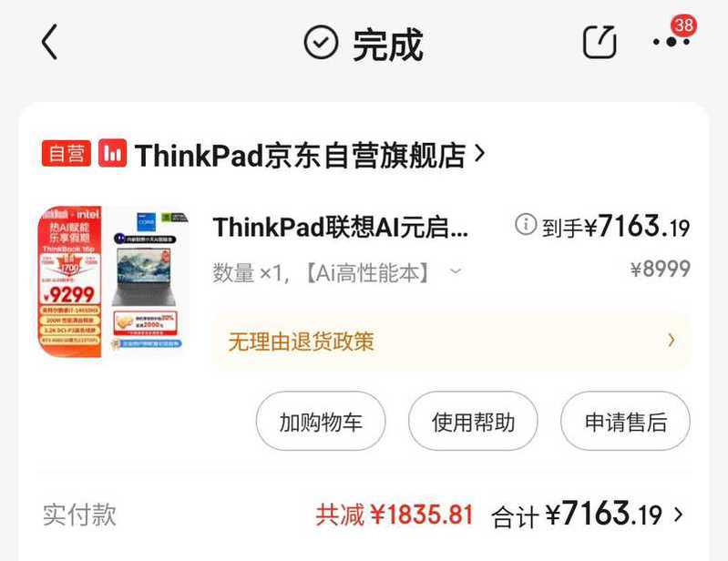Tap the red 38 notification badge
This screenshot has width=728, height=561.
coord(683,25)
